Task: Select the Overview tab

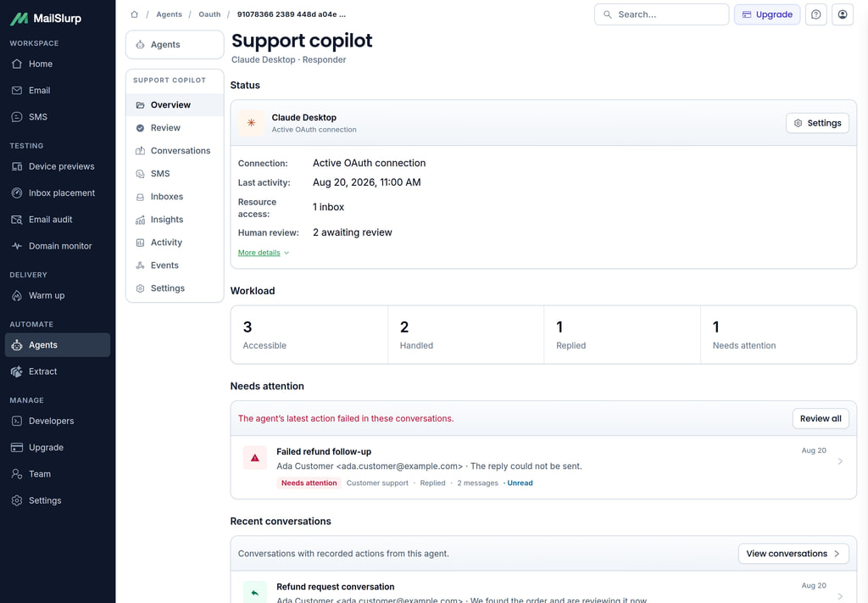Action: (x=175, y=104)
